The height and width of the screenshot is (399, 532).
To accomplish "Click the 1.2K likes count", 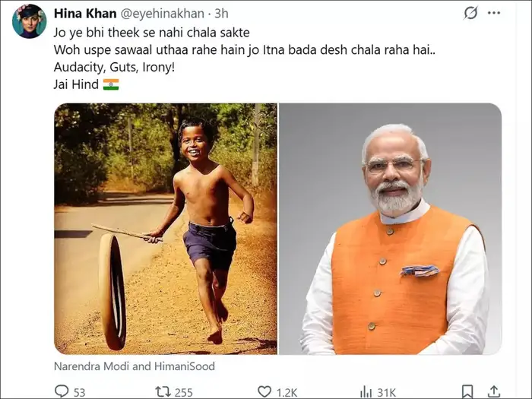I will click(288, 392).
